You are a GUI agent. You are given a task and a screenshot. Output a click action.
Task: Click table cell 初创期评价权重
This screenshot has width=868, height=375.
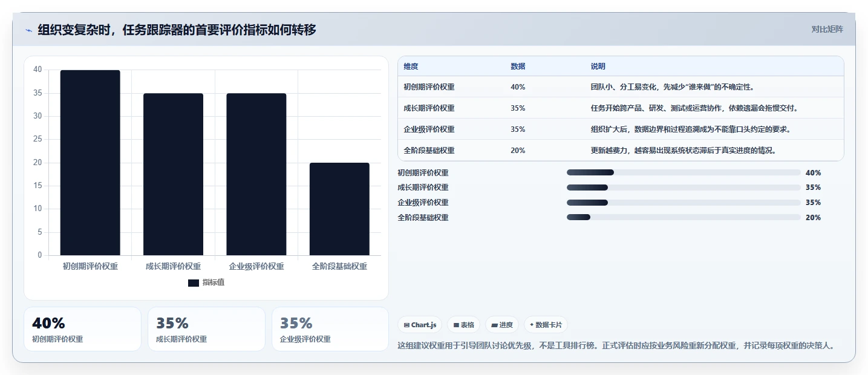click(429, 87)
